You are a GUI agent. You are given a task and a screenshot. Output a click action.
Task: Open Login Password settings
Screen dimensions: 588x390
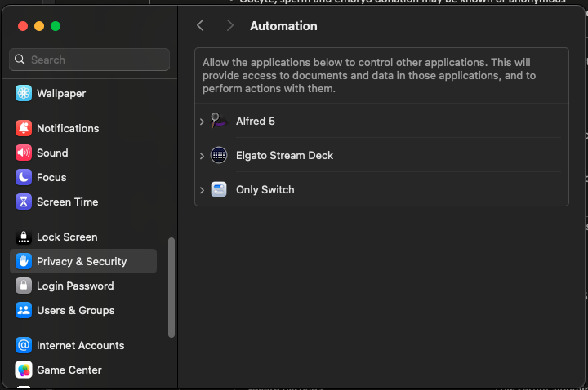[75, 286]
